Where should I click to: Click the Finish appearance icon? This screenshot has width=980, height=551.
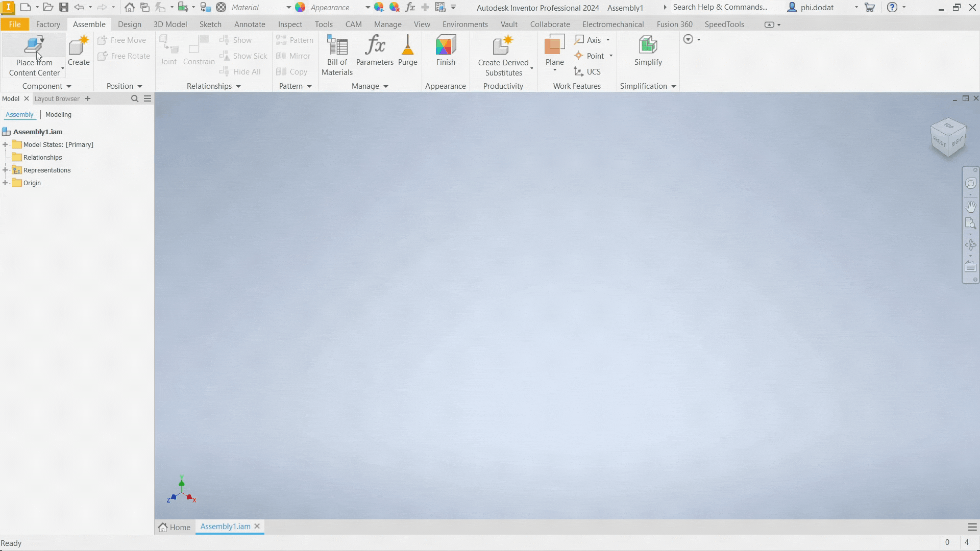[446, 45]
